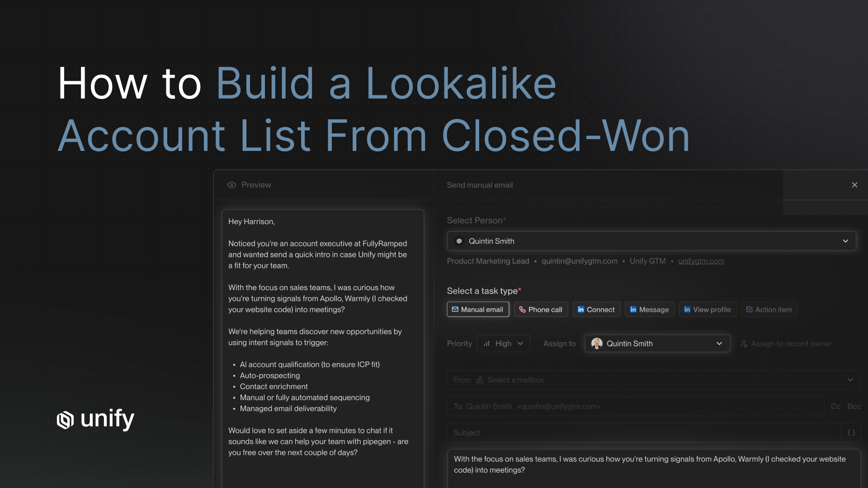Click the Preview panel label
868x488 pixels.
tap(256, 185)
